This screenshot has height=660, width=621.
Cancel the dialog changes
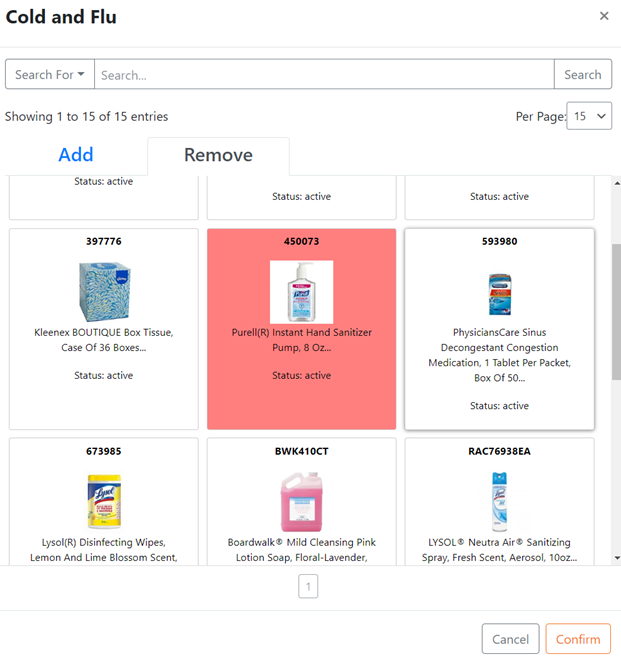(x=510, y=639)
